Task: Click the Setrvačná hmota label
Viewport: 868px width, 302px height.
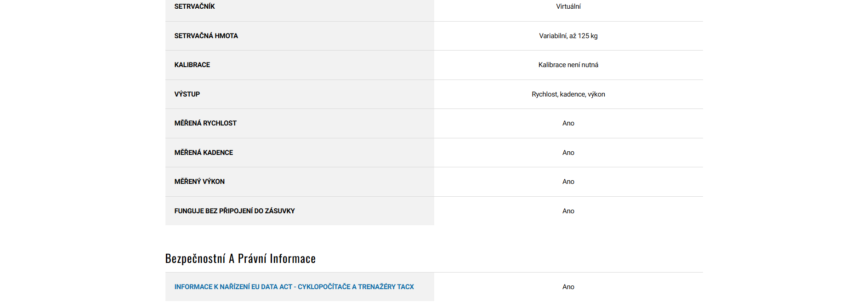Action: [206, 36]
